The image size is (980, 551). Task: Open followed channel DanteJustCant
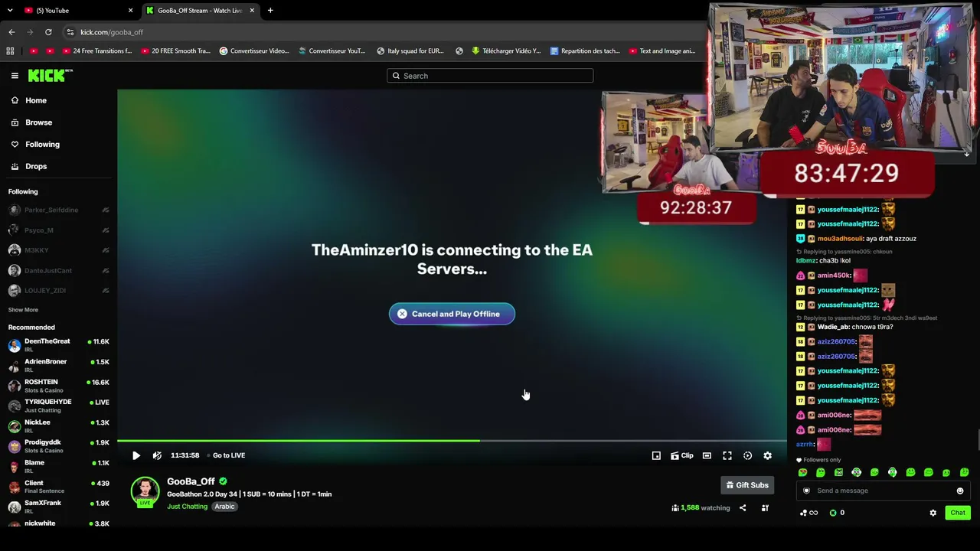[58, 270]
